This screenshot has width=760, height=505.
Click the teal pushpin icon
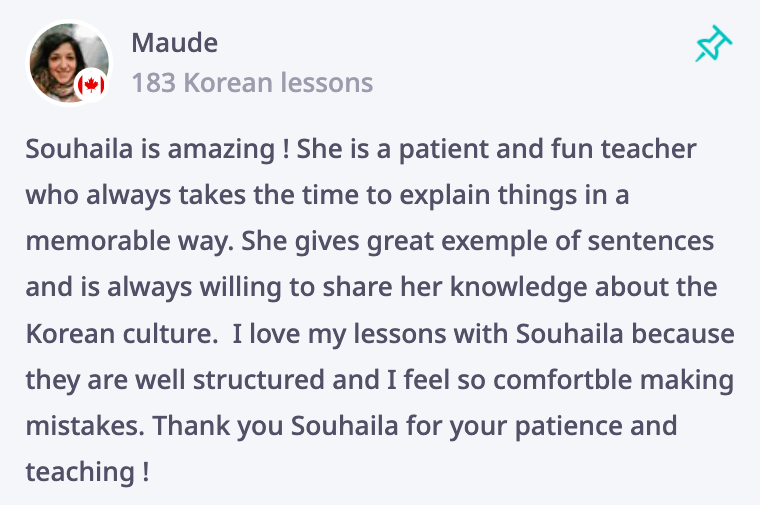pyautogui.click(x=713, y=43)
